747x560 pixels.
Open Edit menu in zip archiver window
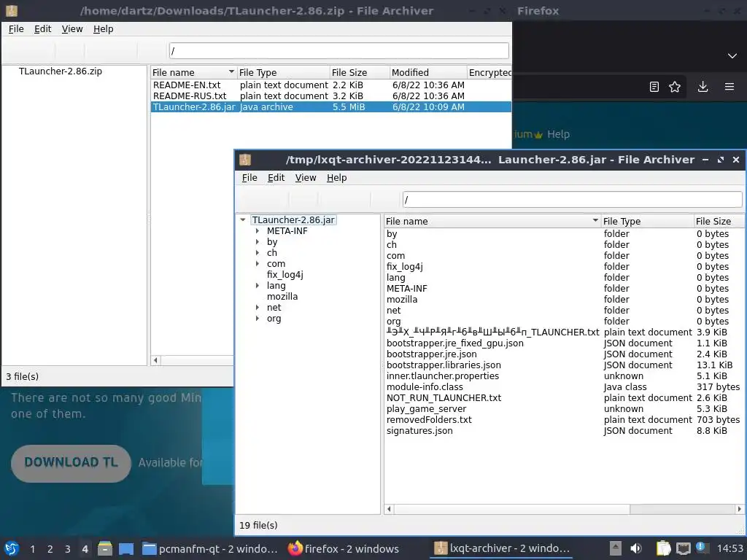click(x=42, y=29)
